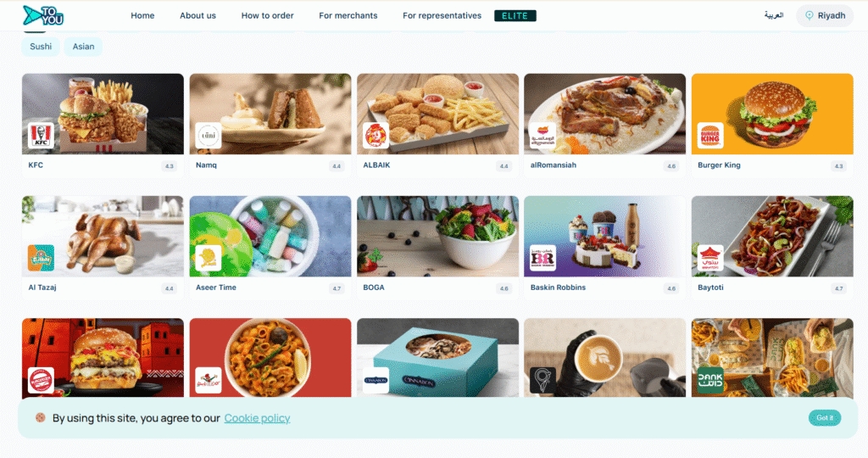Open the alRomansiah restaurant thumbnail
This screenshot has height=458, width=868.
click(604, 114)
